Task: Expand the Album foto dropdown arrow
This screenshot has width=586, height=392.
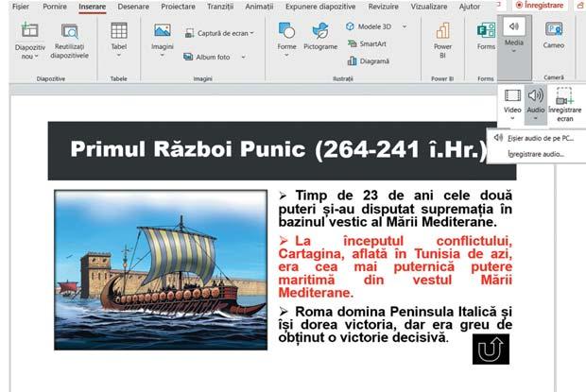Action: pyautogui.click(x=243, y=57)
